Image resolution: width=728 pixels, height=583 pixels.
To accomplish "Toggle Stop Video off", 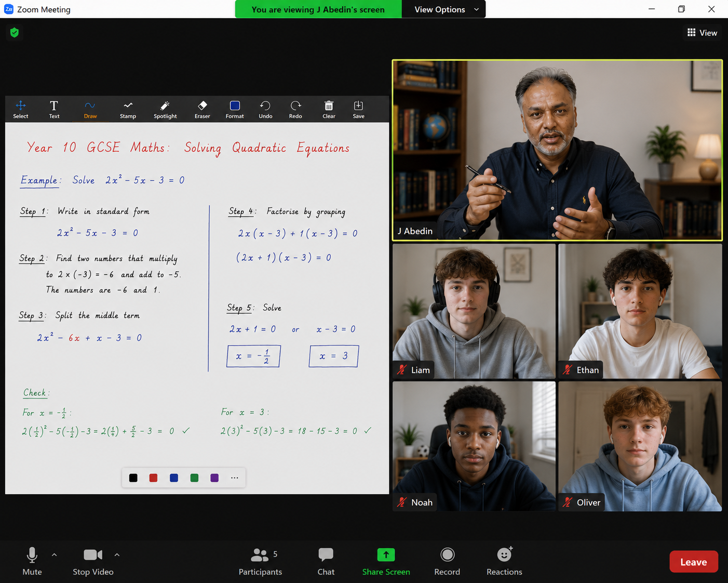I will tap(93, 562).
